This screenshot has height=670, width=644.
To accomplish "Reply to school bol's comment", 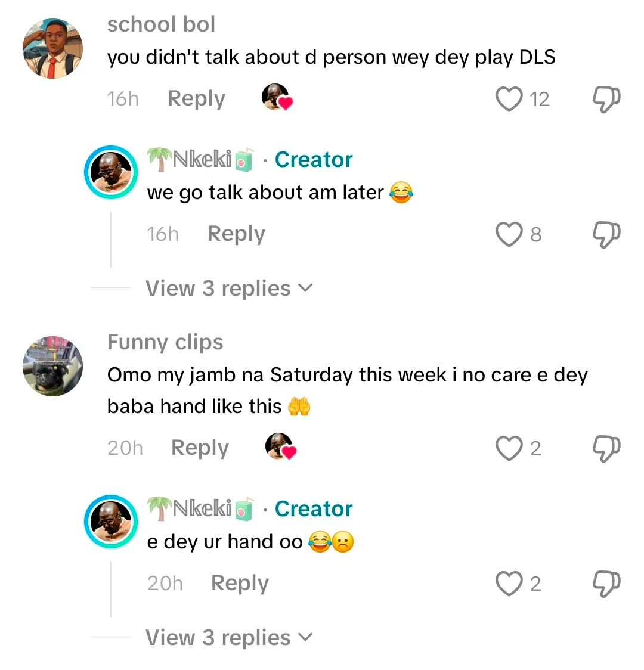I will (x=196, y=98).
